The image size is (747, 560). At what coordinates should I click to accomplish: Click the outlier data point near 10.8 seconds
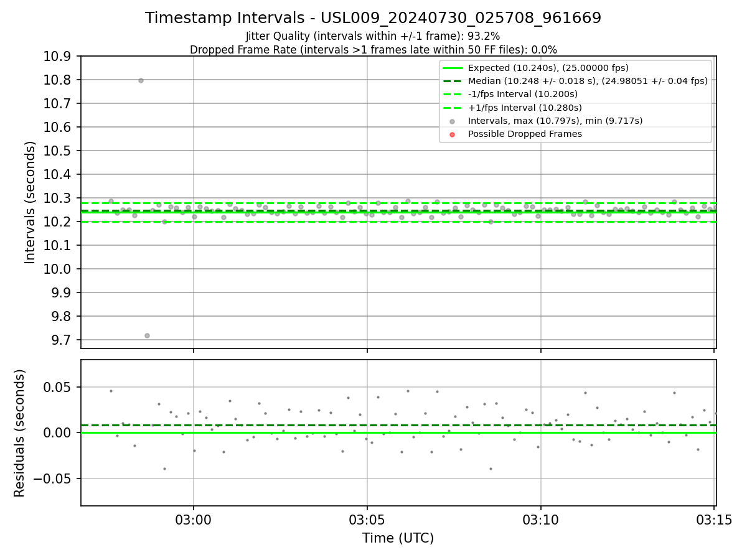tap(141, 80)
